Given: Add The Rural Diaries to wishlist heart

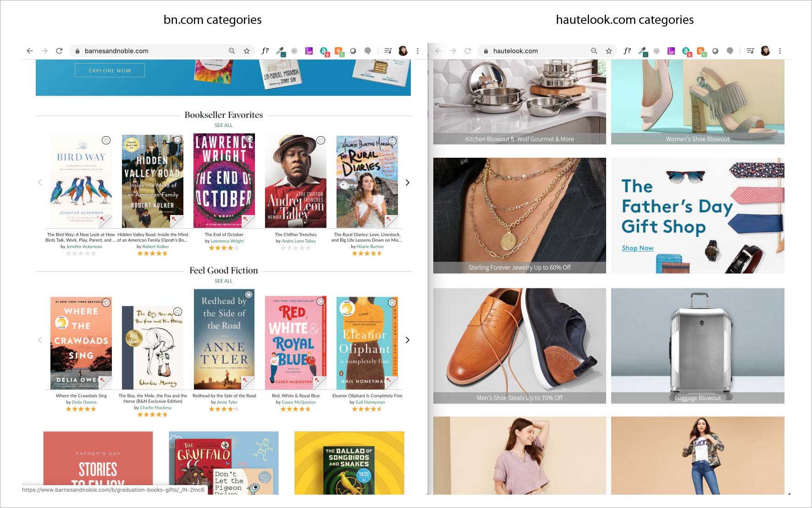Looking at the screenshot, I should (392, 141).
